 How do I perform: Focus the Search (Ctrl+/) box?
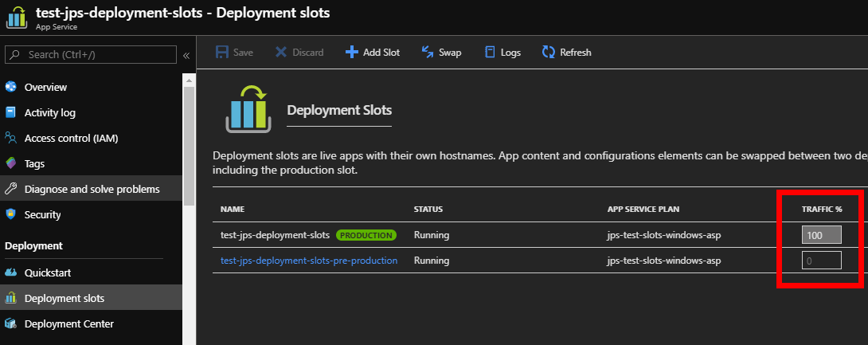click(92, 55)
